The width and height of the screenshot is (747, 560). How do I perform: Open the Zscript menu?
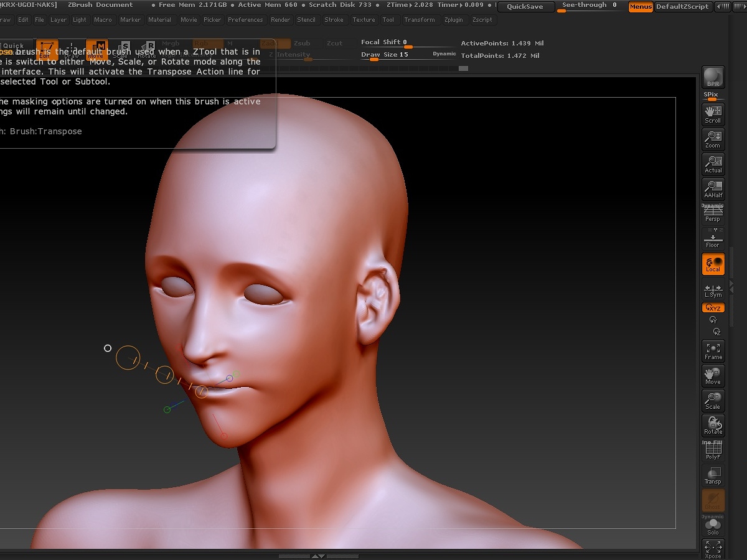pos(482,20)
